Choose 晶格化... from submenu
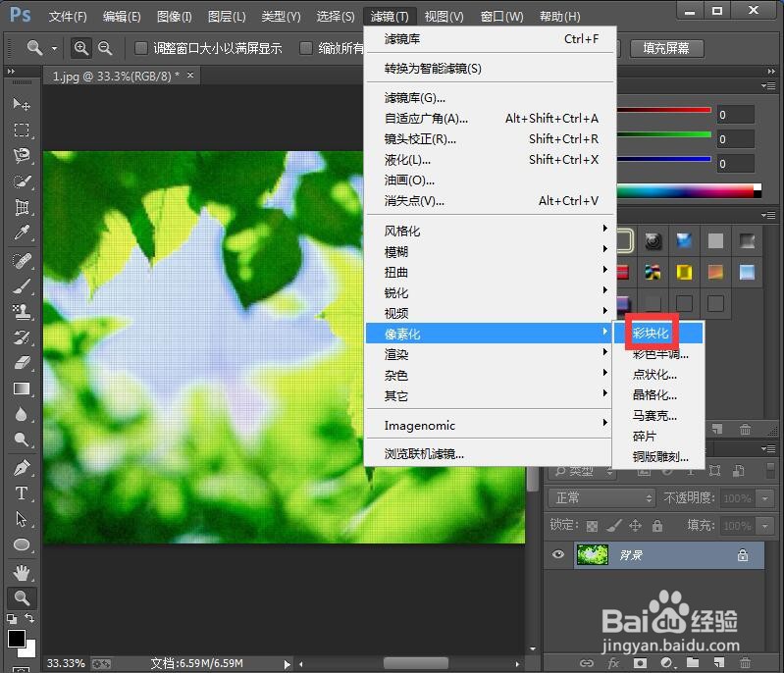This screenshot has height=673, width=784. click(658, 395)
